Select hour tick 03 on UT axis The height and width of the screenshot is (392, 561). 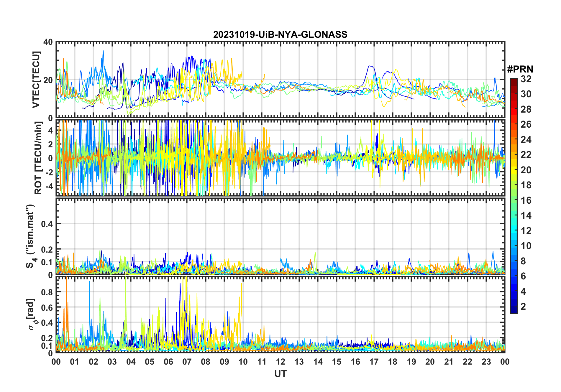(112, 362)
